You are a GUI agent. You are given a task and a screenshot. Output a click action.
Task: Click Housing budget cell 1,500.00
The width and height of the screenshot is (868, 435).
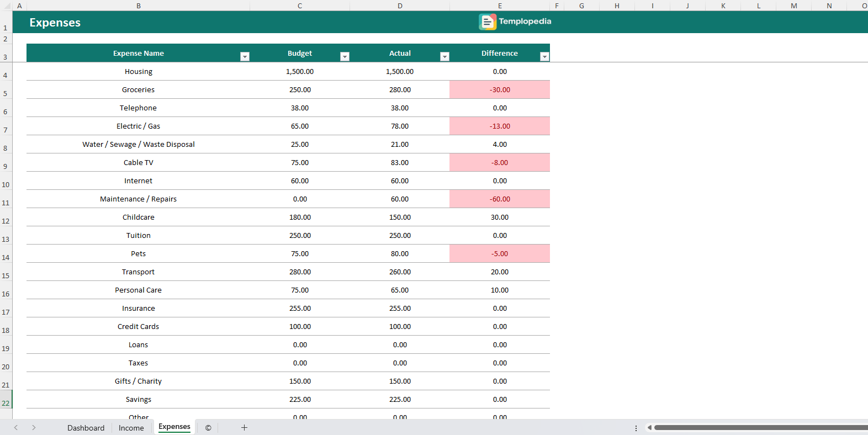(300, 72)
